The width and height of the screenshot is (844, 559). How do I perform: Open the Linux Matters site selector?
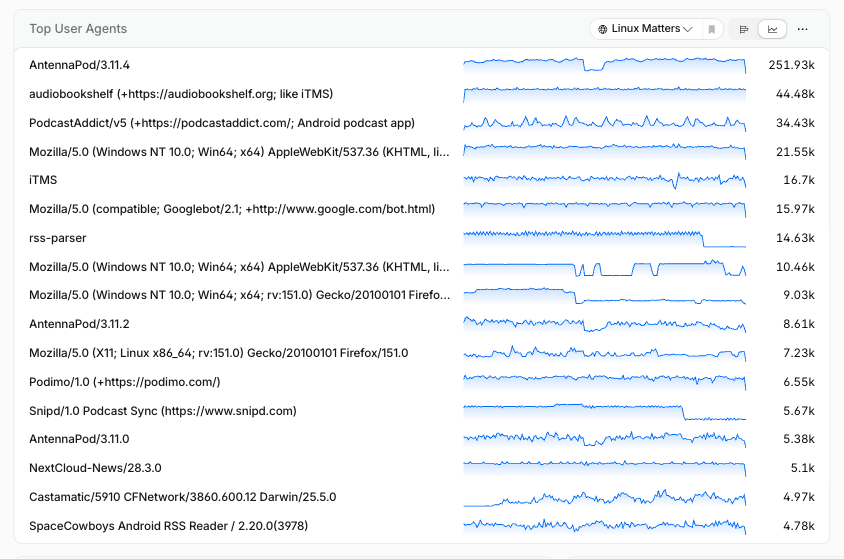pyautogui.click(x=646, y=29)
